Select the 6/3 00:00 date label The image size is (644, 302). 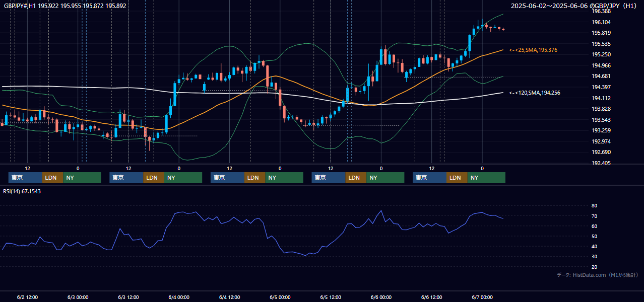point(78,297)
